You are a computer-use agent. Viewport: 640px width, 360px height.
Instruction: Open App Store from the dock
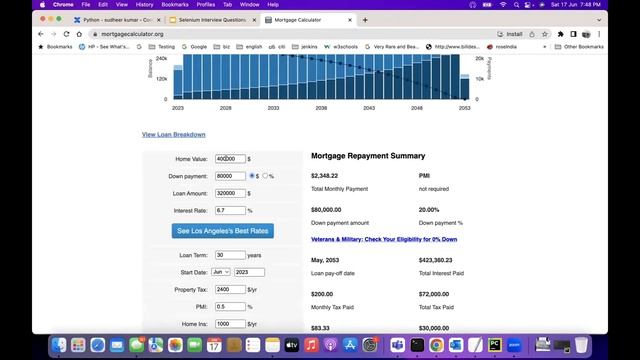pyautogui.click(x=350, y=345)
